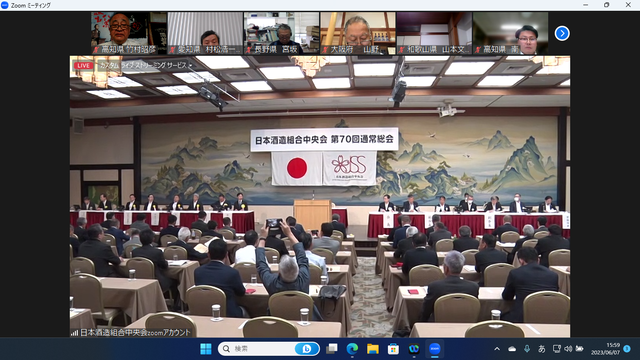The width and height of the screenshot is (640, 360).
Task: Open notification count badge in tray
Action: point(627,349)
